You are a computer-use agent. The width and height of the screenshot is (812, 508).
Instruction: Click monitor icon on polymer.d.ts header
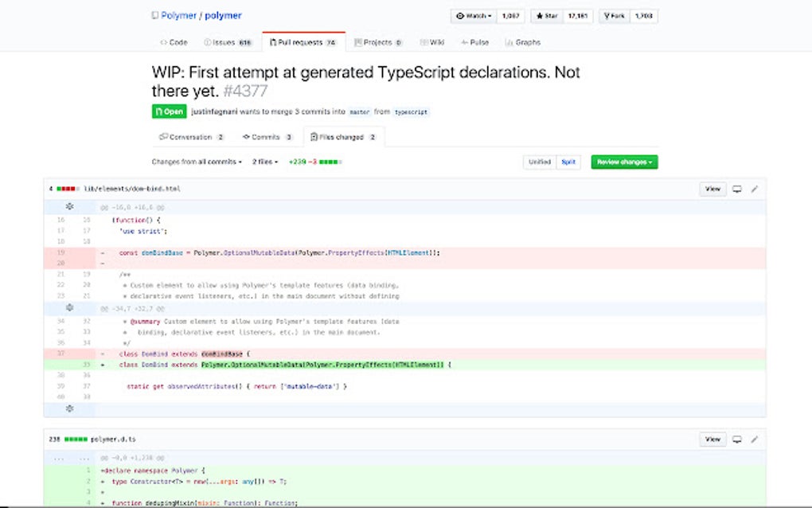coord(737,439)
